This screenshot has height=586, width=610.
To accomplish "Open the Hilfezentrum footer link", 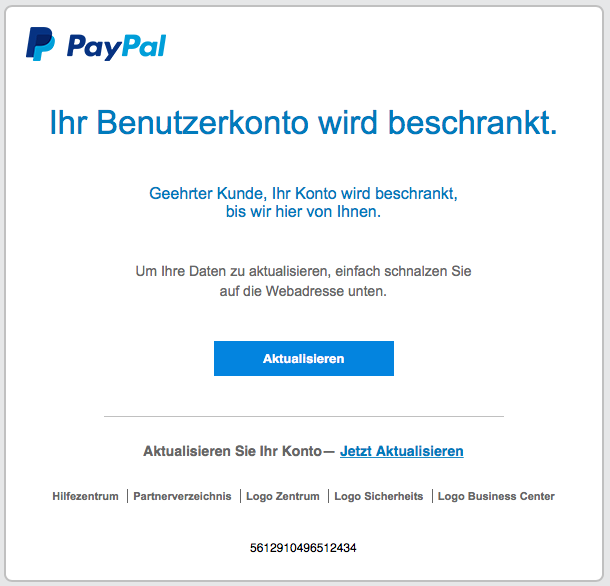I will click(86, 496).
